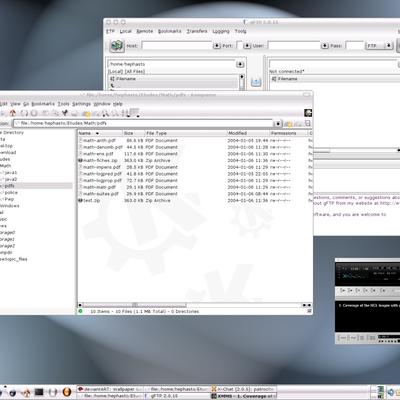Select the police folder in sidebar tree

point(10,192)
